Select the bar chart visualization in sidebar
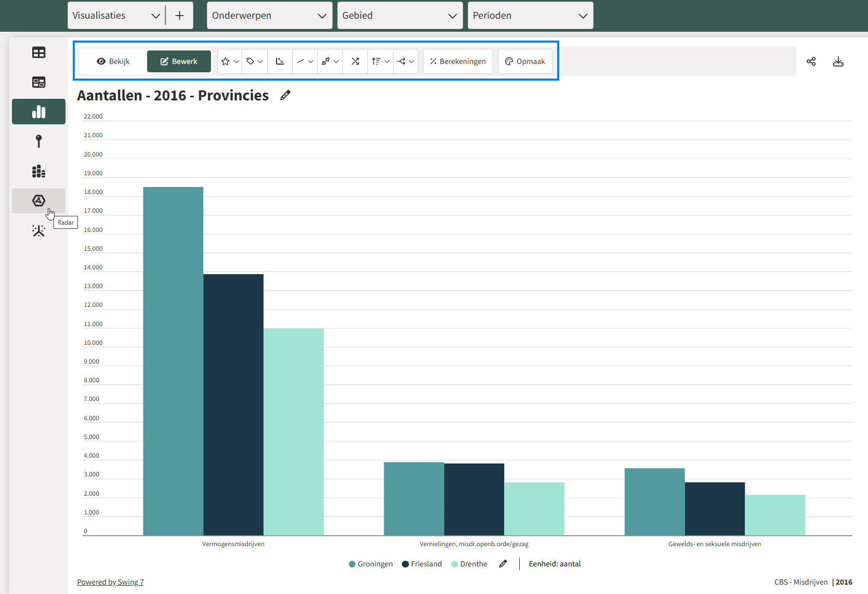This screenshot has height=594, width=868. click(38, 112)
